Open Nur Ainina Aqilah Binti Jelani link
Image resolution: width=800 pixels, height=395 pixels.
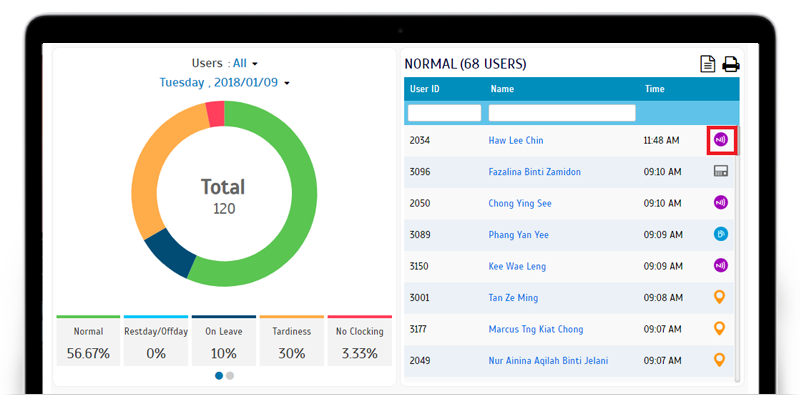tap(548, 361)
